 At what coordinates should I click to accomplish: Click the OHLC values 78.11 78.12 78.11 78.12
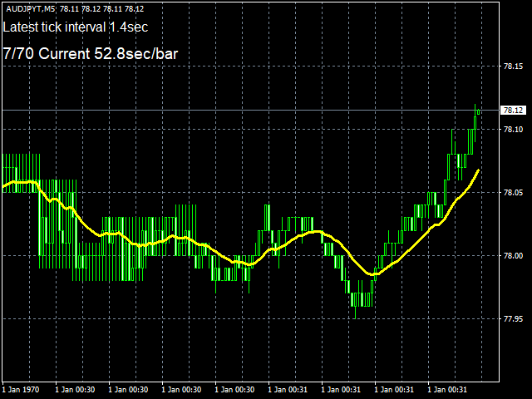point(101,9)
